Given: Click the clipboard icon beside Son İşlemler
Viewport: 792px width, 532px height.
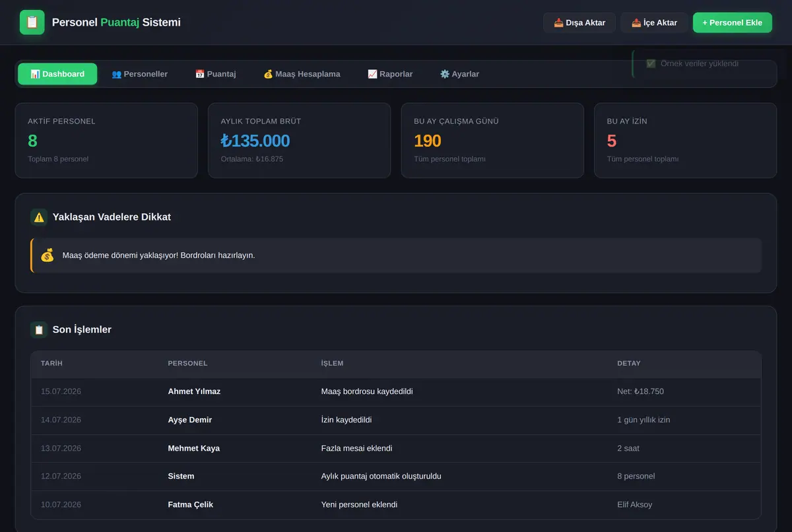Looking at the screenshot, I should [x=39, y=330].
